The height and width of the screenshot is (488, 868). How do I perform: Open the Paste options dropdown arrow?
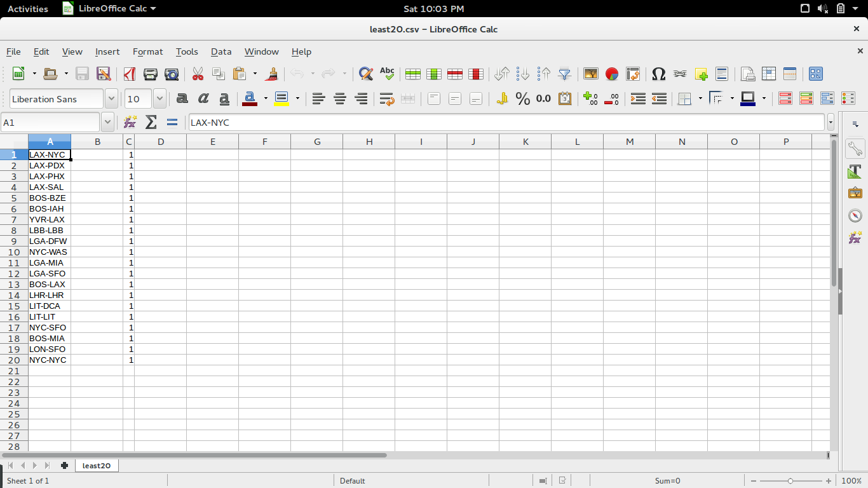(x=255, y=74)
